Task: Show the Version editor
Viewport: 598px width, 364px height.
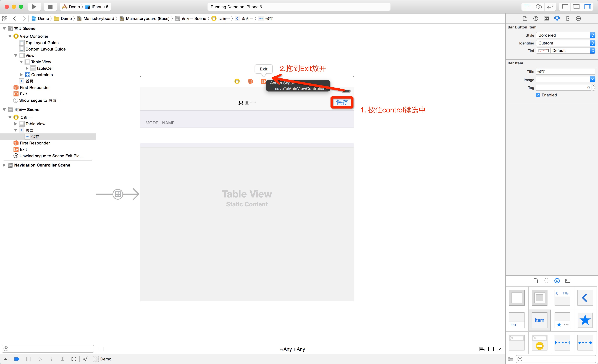Action: tap(550, 7)
